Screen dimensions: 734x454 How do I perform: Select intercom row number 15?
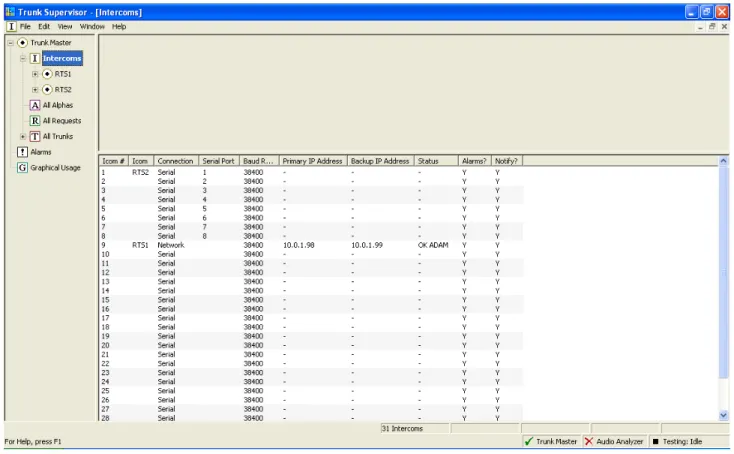(105, 300)
